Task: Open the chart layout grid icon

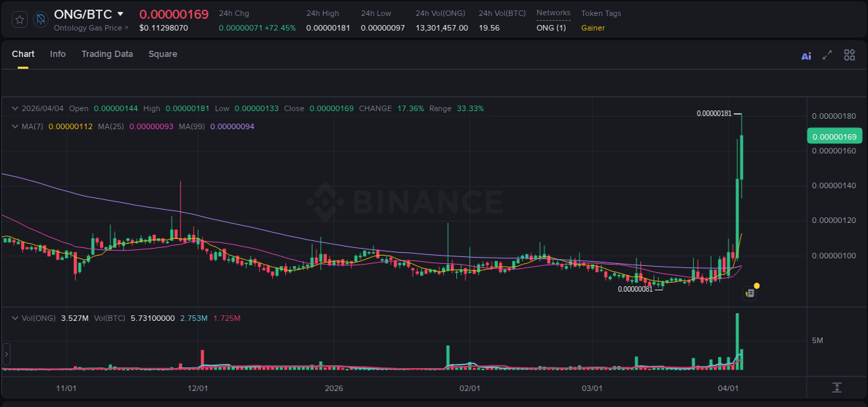Action: coord(849,54)
